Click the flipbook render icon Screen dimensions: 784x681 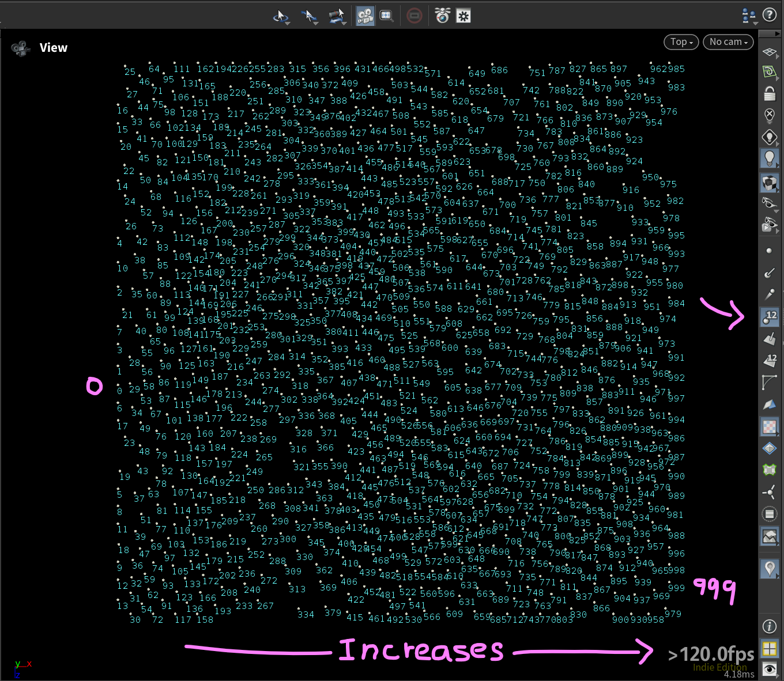click(442, 16)
